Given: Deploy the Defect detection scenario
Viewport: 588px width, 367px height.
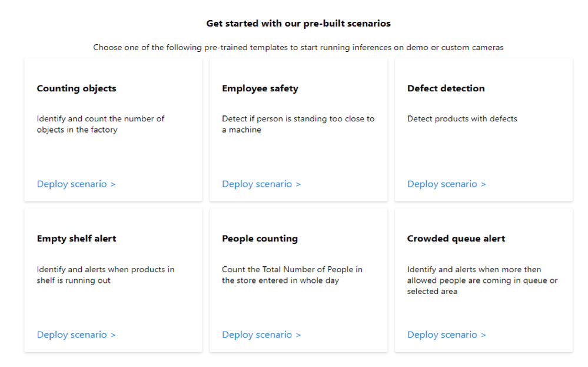Looking at the screenshot, I should pyautogui.click(x=446, y=184).
